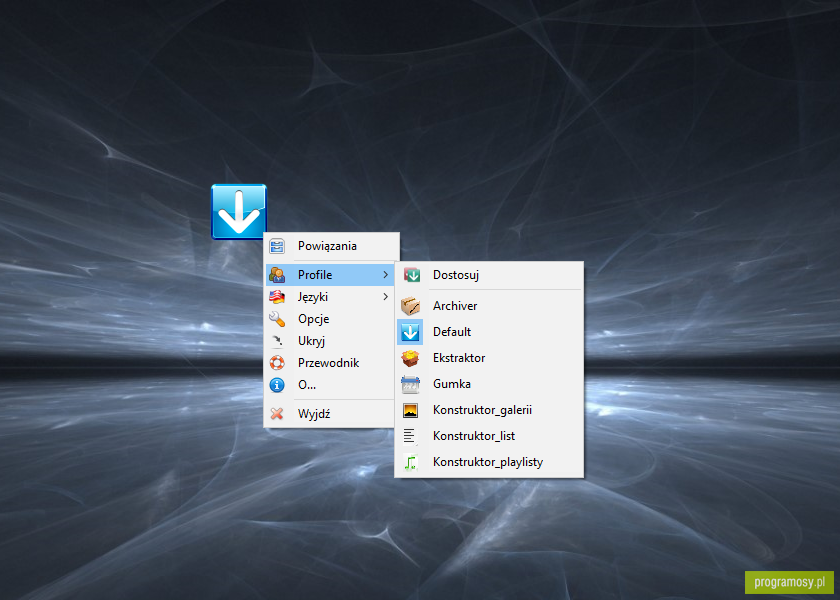The width and height of the screenshot is (840, 600).
Task: Click the Ekstraktor open box icon
Action: pyautogui.click(x=410, y=358)
